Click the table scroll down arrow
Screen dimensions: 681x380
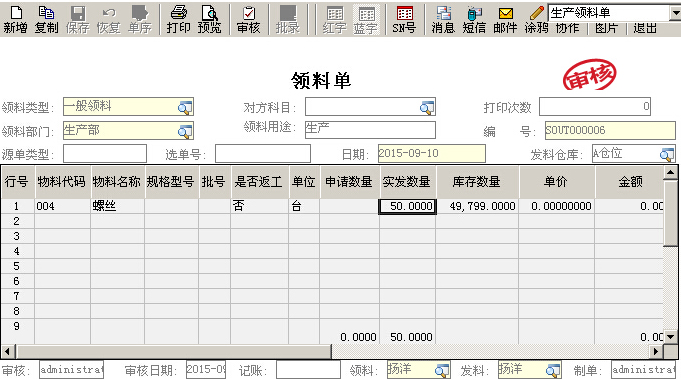point(671,337)
